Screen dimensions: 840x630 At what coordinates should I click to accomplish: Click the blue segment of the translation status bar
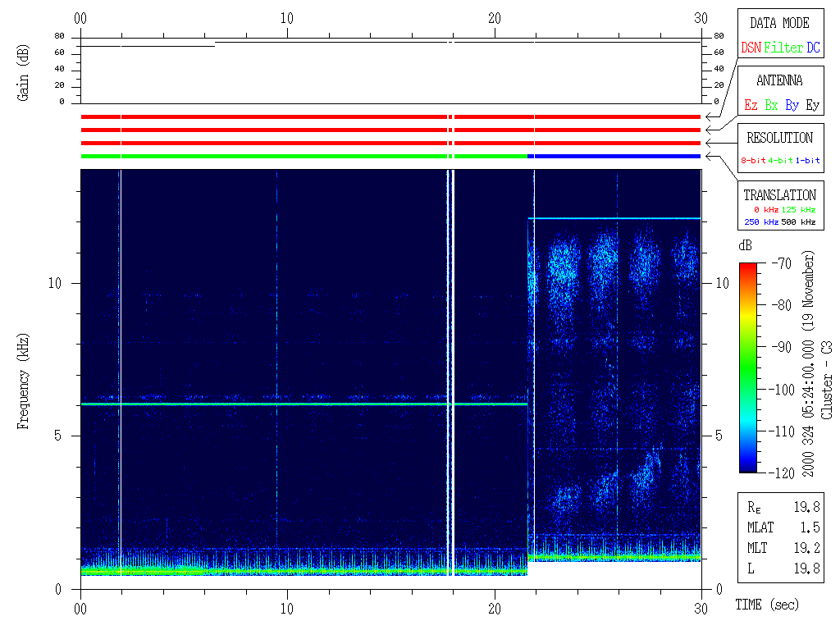coord(614,156)
